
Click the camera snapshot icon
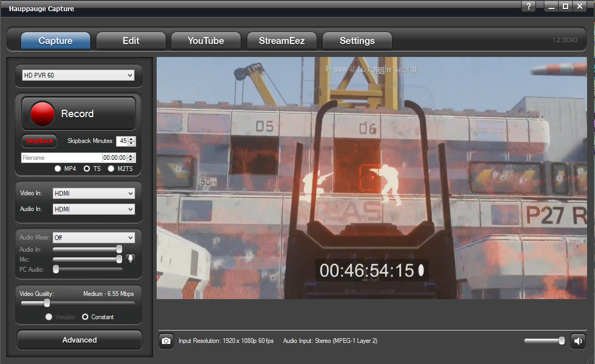pyautogui.click(x=166, y=341)
